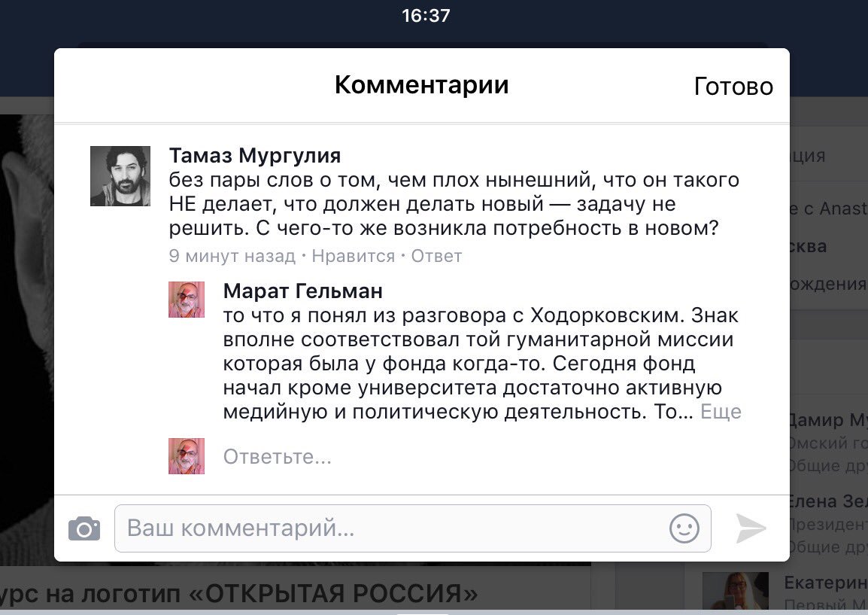Close comments with Готово button
868x615 pixels.
click(x=733, y=87)
